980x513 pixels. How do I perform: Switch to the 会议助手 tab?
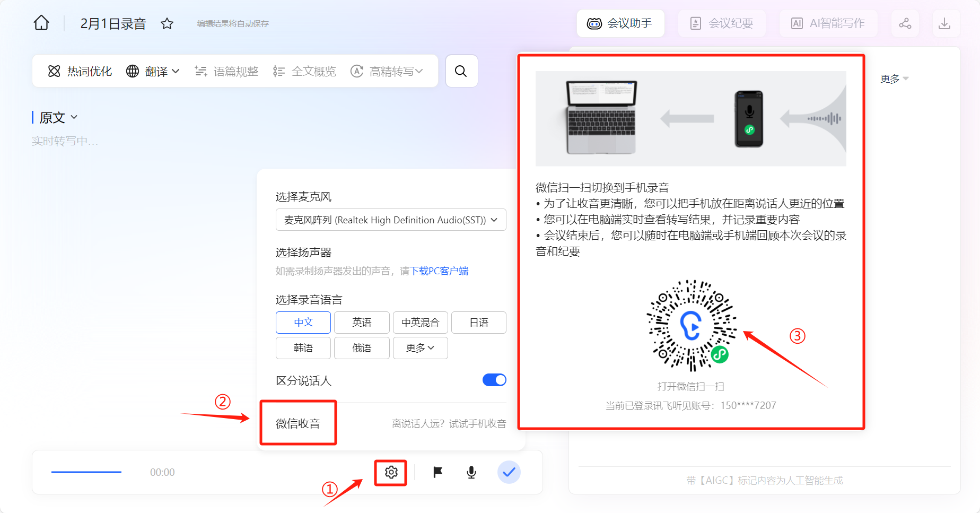[620, 23]
